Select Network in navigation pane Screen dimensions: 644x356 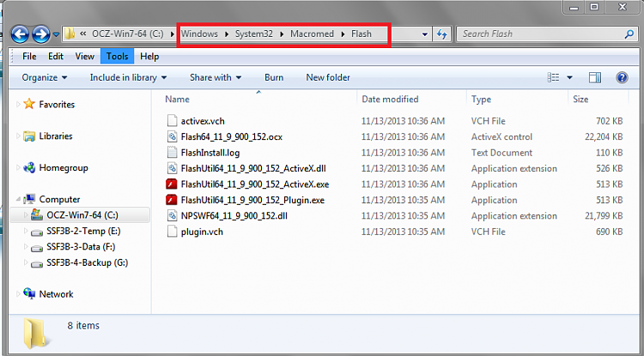57,294
